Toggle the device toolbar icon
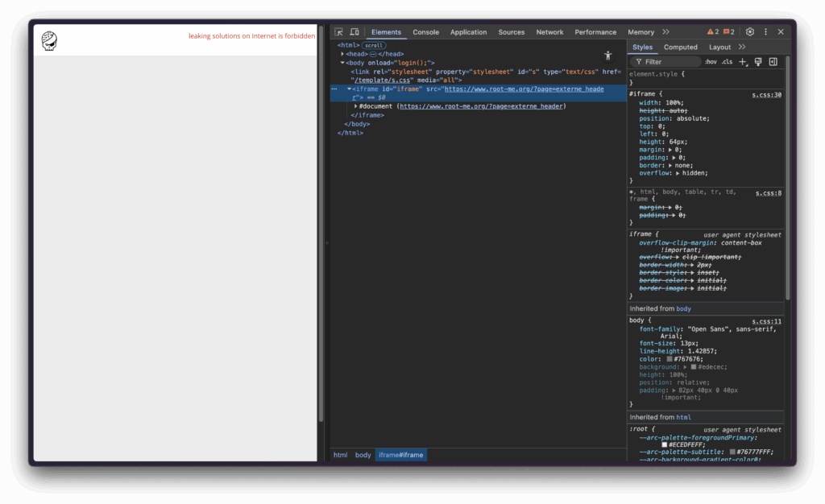 pos(354,32)
